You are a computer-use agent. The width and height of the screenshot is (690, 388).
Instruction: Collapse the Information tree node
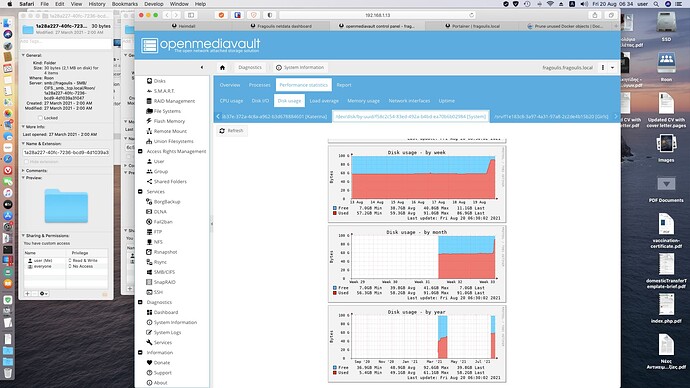(x=140, y=352)
